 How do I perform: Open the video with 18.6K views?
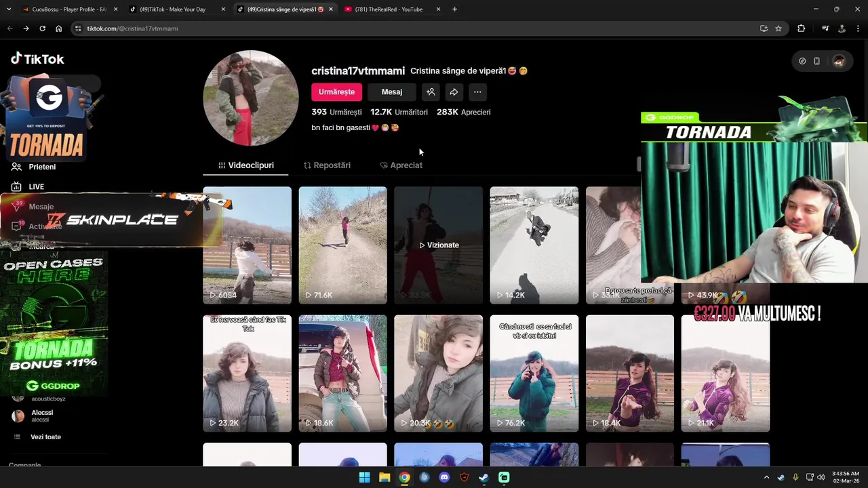[342, 373]
